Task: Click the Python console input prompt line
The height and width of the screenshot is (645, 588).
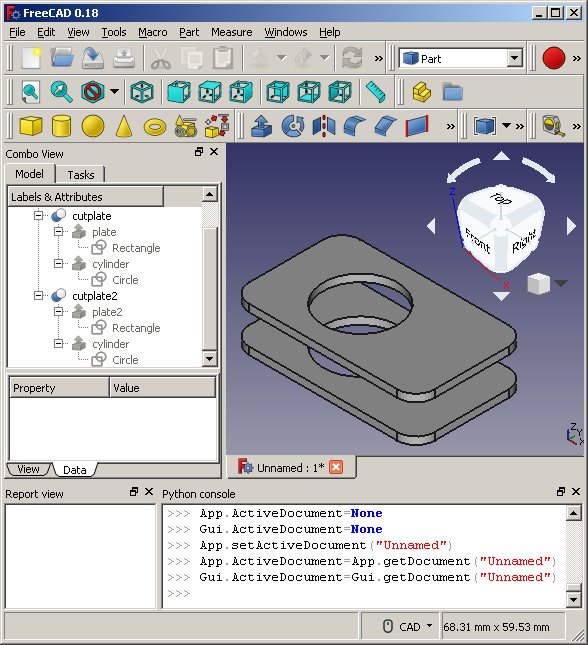Action: (x=364, y=593)
